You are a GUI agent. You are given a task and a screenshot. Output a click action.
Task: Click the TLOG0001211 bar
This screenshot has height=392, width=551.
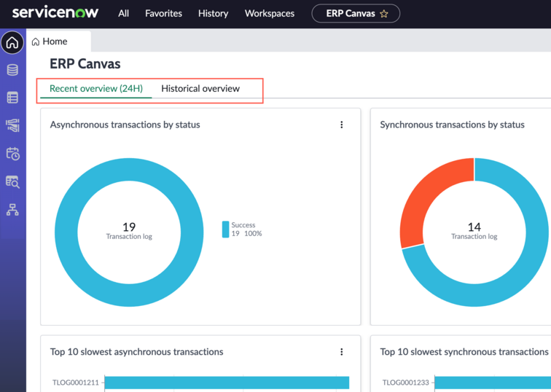[x=227, y=383]
